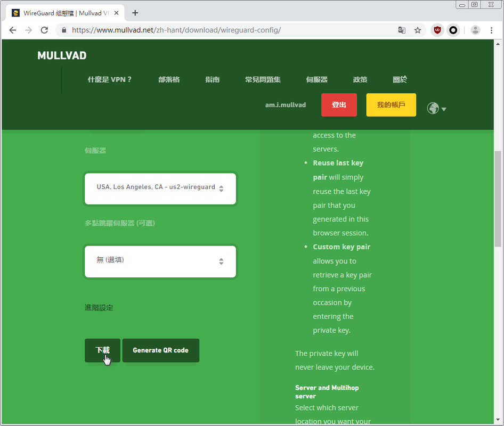Maximize the browser window
504x426 pixels.
[474, 4]
